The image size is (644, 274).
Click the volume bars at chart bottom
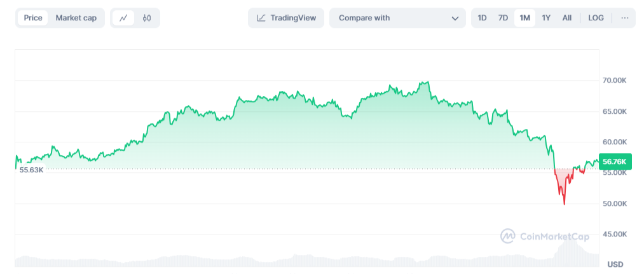point(305,260)
